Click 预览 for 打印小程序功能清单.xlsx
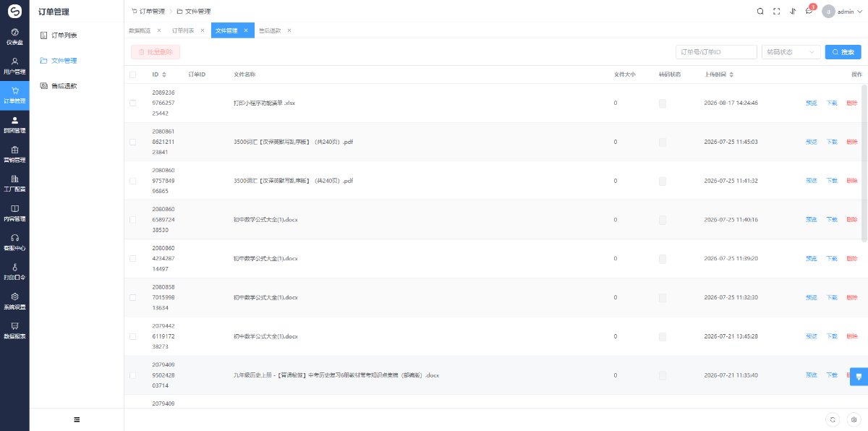This screenshot has width=868, height=431. click(x=812, y=103)
